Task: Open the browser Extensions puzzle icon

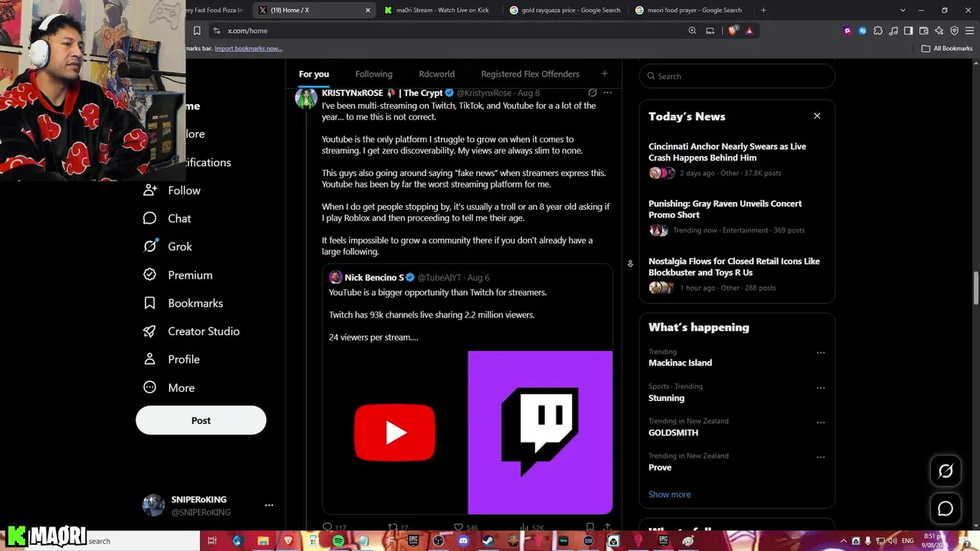Action: [x=877, y=31]
